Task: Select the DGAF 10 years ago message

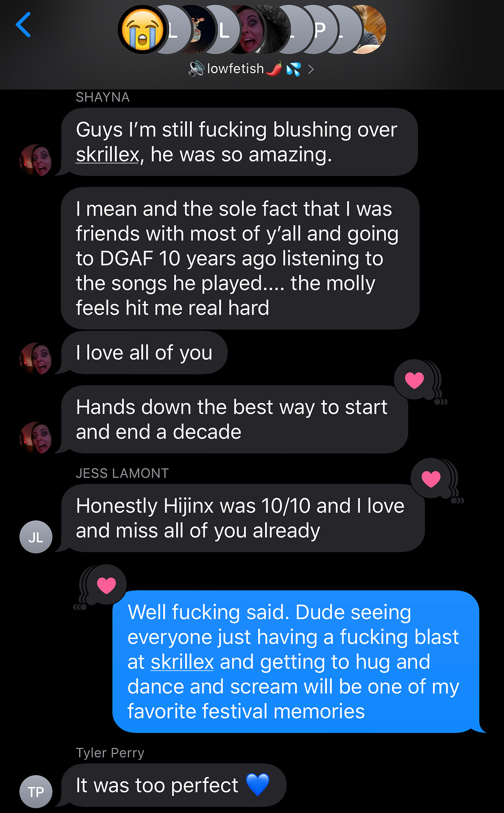Action: (x=240, y=259)
